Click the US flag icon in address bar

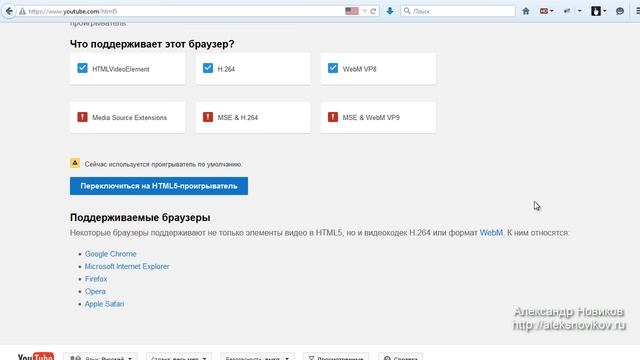coord(351,11)
